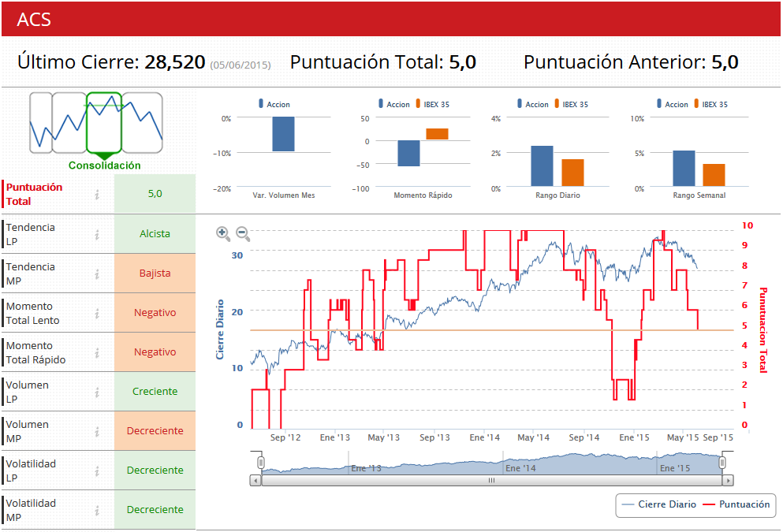
Task: Click the Tendencia LP row label
Action: click(31, 235)
